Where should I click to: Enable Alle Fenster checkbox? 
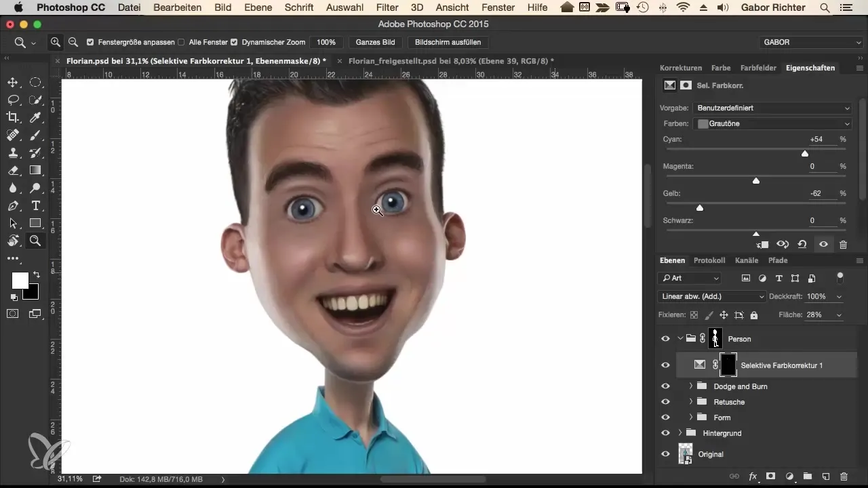point(181,42)
